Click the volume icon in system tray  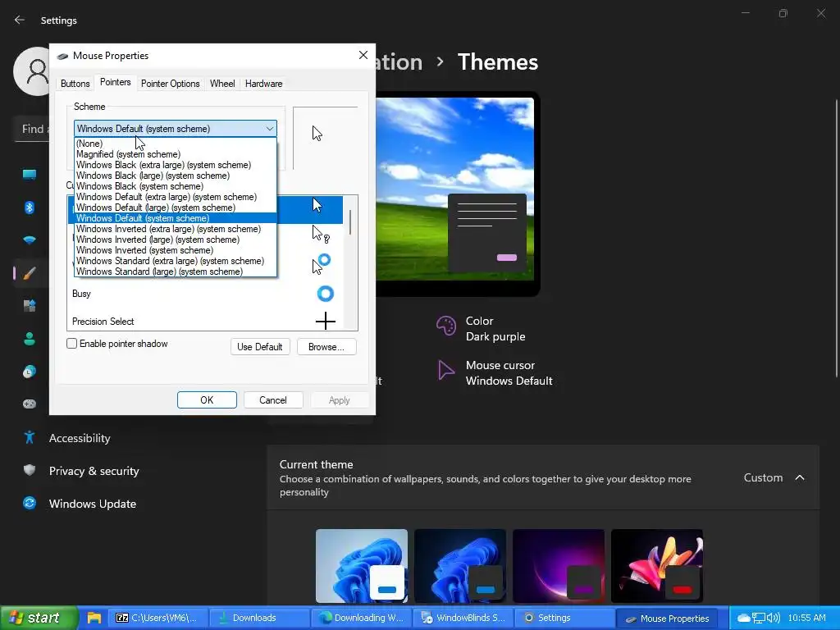(773, 618)
